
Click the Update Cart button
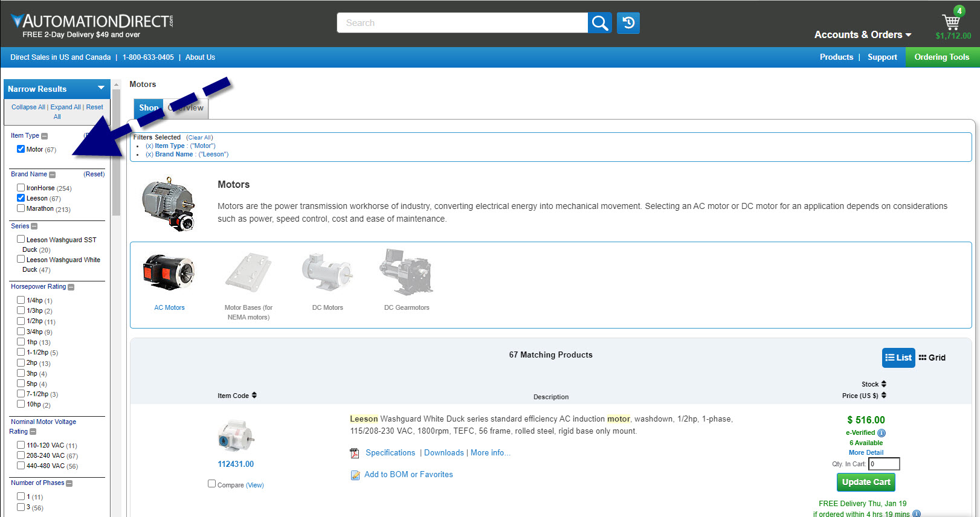point(866,482)
